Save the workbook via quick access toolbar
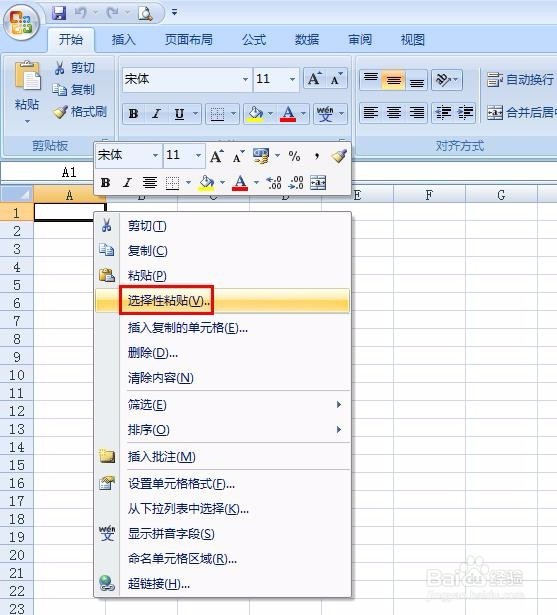Viewport: 557px width, 615px height. pyautogui.click(x=59, y=13)
